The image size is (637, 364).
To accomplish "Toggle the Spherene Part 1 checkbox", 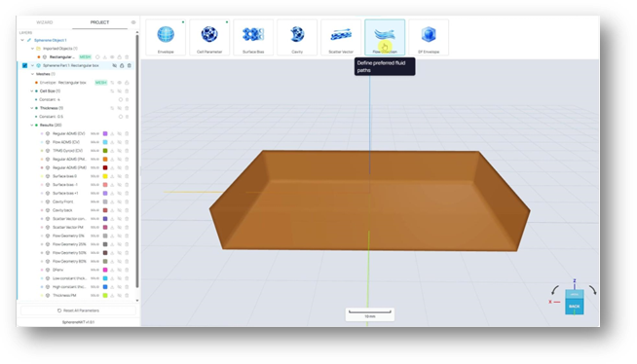I will point(24,65).
